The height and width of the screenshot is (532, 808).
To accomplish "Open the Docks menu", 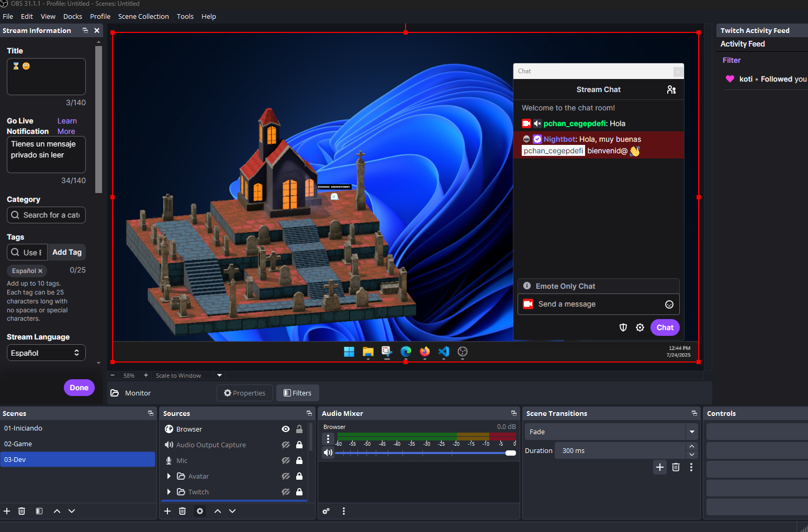I will pyautogui.click(x=73, y=16).
